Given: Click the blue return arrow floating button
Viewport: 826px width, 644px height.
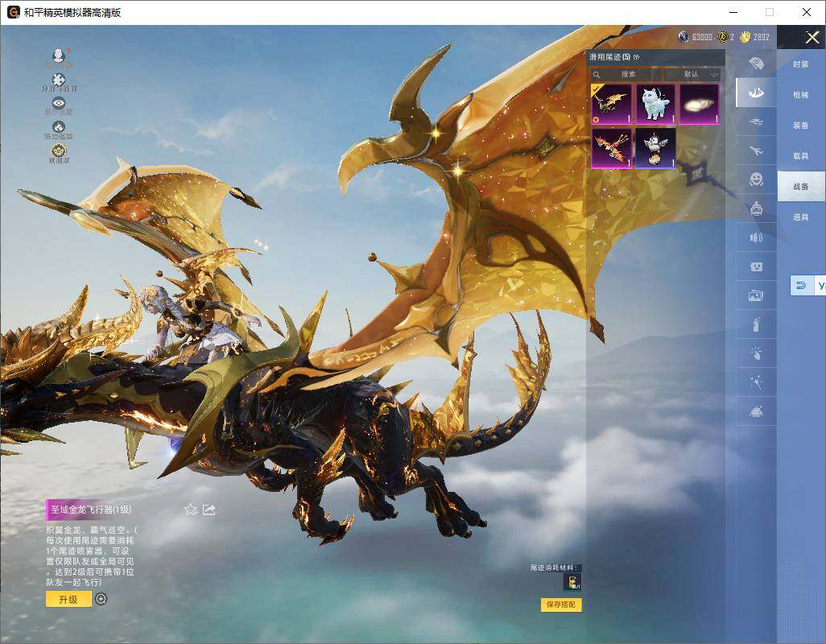Looking at the screenshot, I should coord(801,286).
